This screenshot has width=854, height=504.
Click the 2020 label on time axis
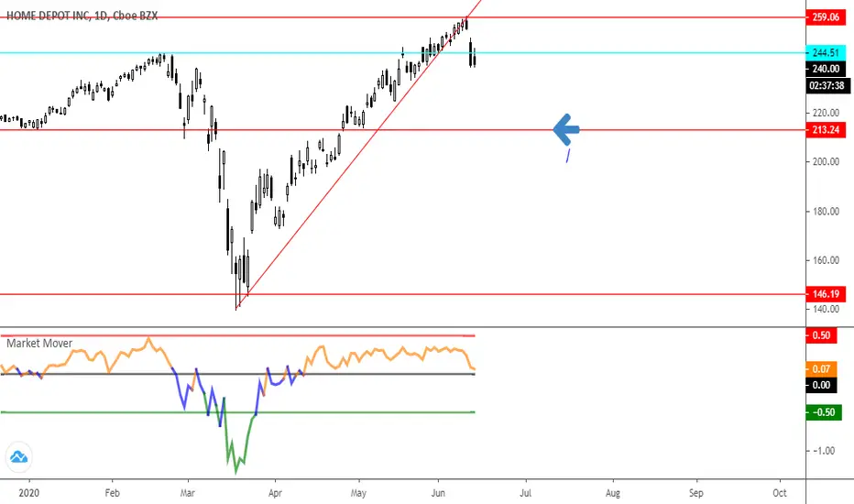[x=29, y=493]
